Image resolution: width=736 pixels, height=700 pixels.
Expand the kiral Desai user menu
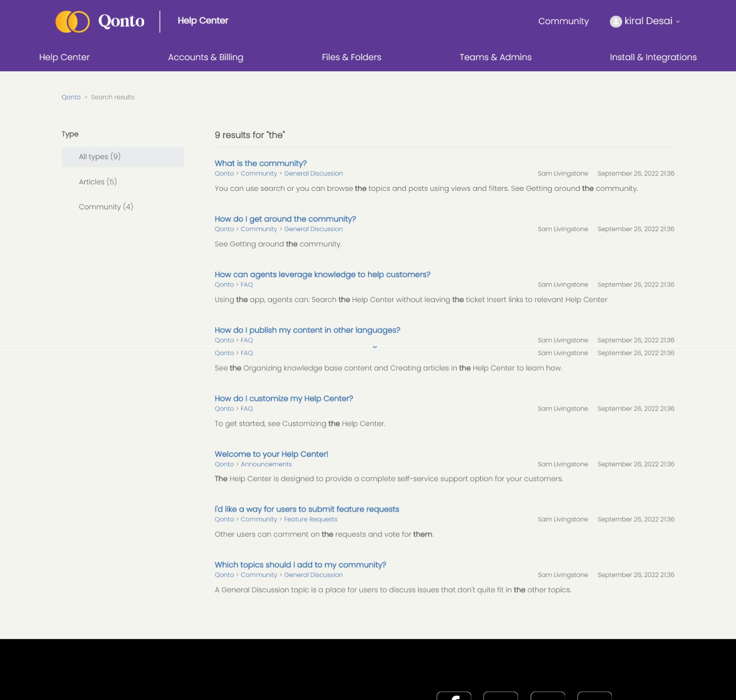[x=652, y=21]
